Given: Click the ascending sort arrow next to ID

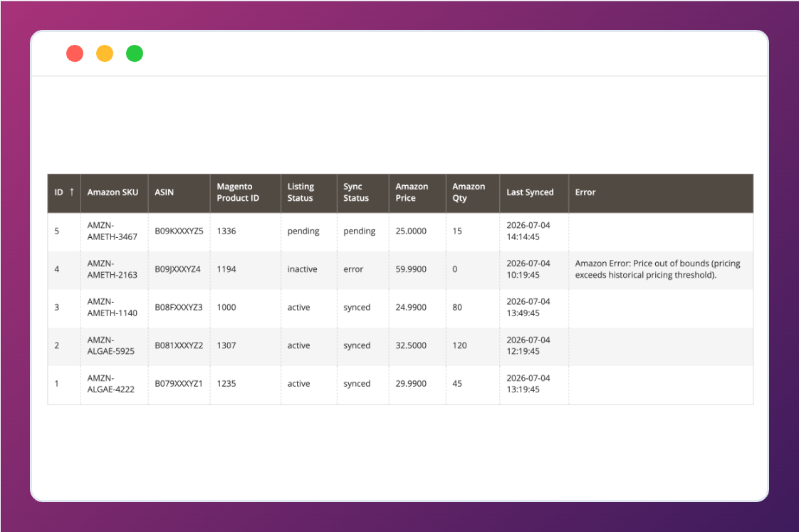Looking at the screenshot, I should tap(72, 192).
